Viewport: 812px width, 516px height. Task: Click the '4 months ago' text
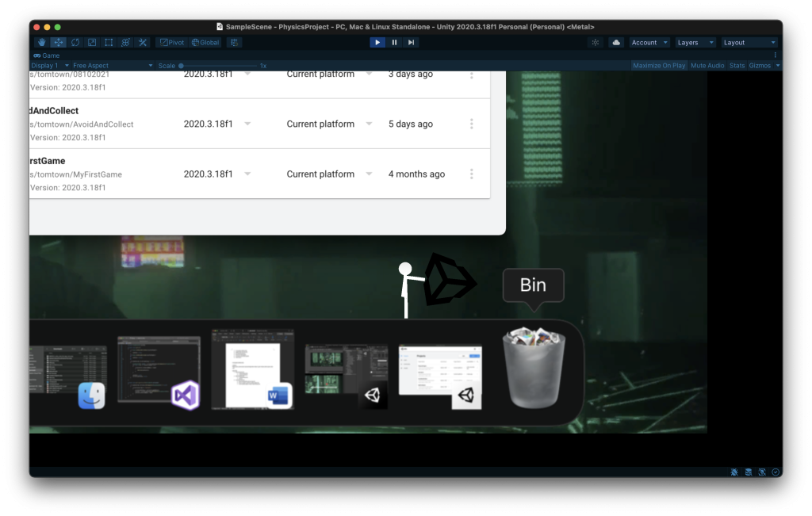(416, 174)
